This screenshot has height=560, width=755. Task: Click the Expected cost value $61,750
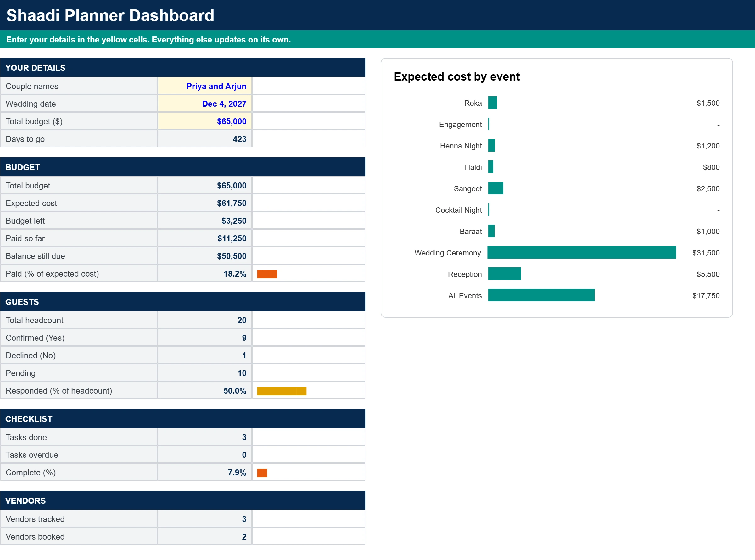205,203
